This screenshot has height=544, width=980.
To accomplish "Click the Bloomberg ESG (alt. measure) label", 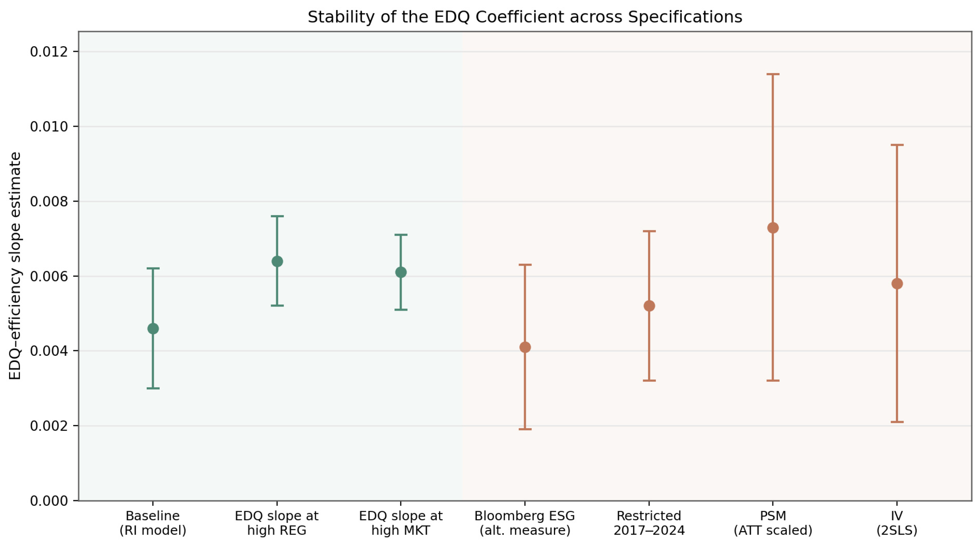I will point(525,523).
